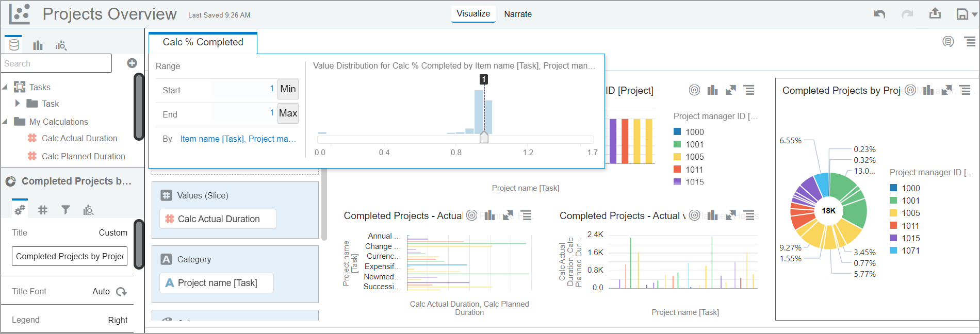Click the Max button for End
The width and height of the screenshot is (980, 334).
coord(288,113)
